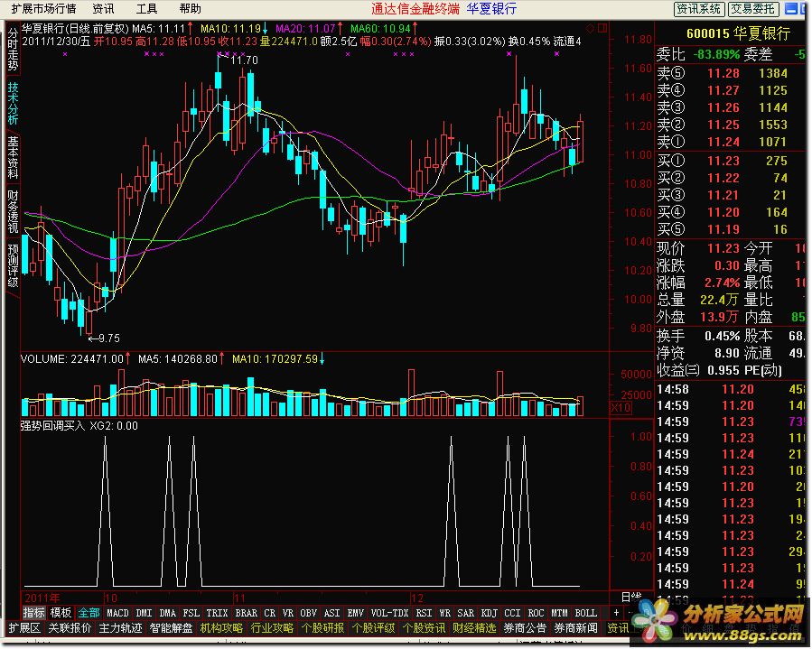Image resolution: width=812 pixels, height=649 pixels.
Task: Switch to the 技术分析 side tab
Action: (13, 103)
